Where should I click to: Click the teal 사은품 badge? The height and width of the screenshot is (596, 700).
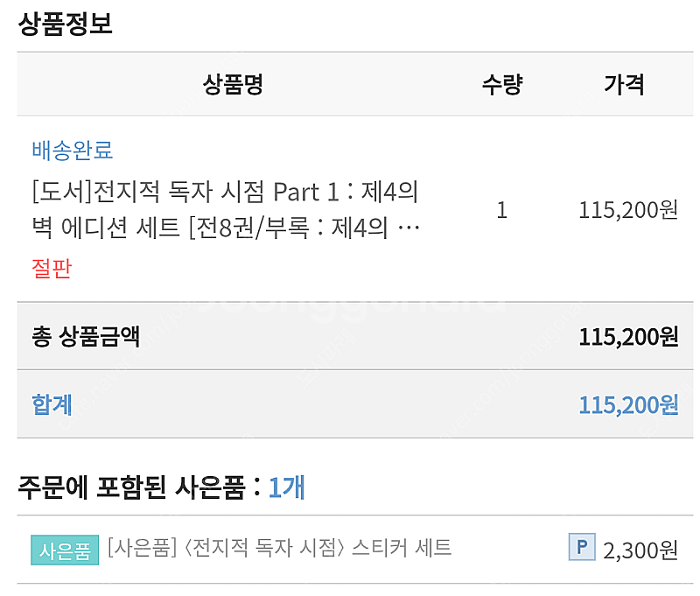[x=65, y=550]
